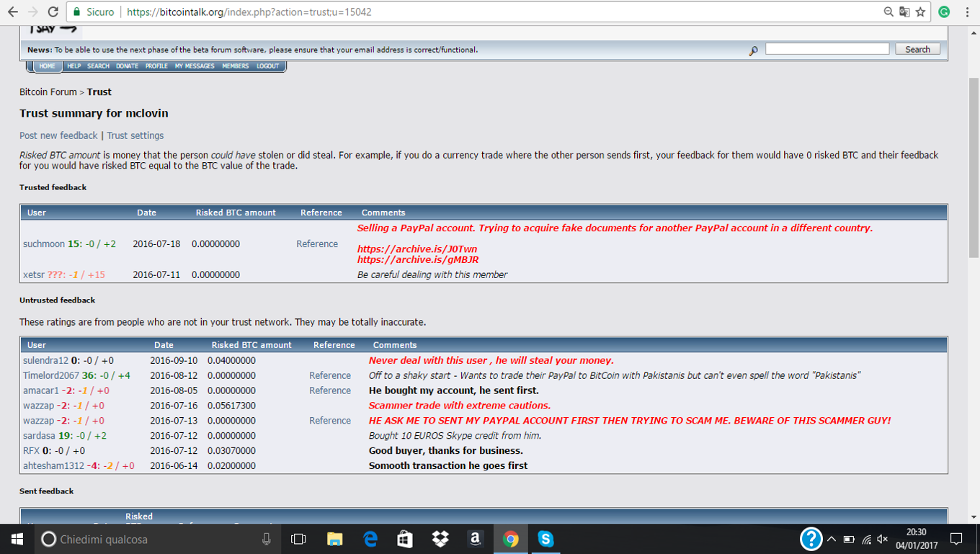
Task: Click the 0.05617300 risked BTC value
Action: click(x=231, y=406)
